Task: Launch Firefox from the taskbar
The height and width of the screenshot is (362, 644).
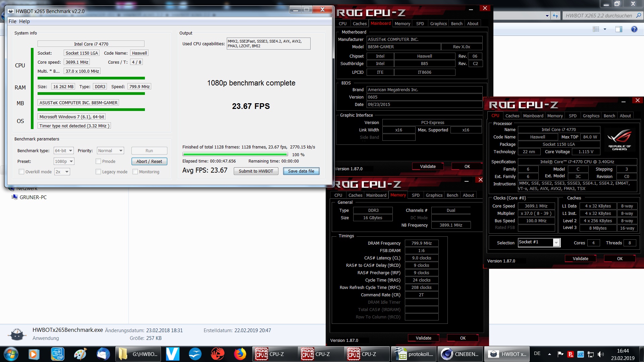Action: coord(240,354)
